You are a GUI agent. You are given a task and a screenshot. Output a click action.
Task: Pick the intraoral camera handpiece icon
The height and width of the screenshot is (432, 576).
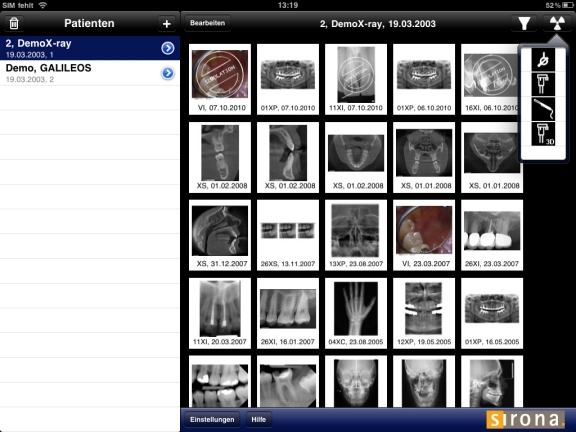[x=543, y=109]
